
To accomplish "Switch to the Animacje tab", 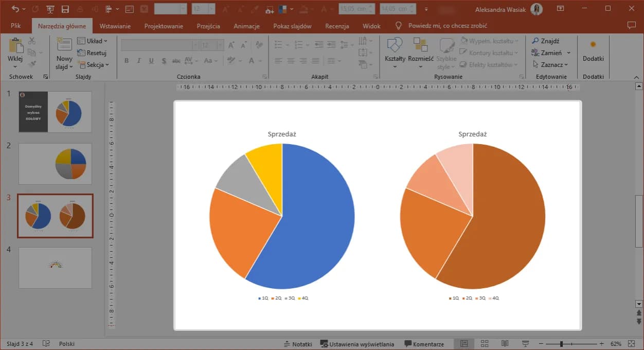I will point(247,26).
